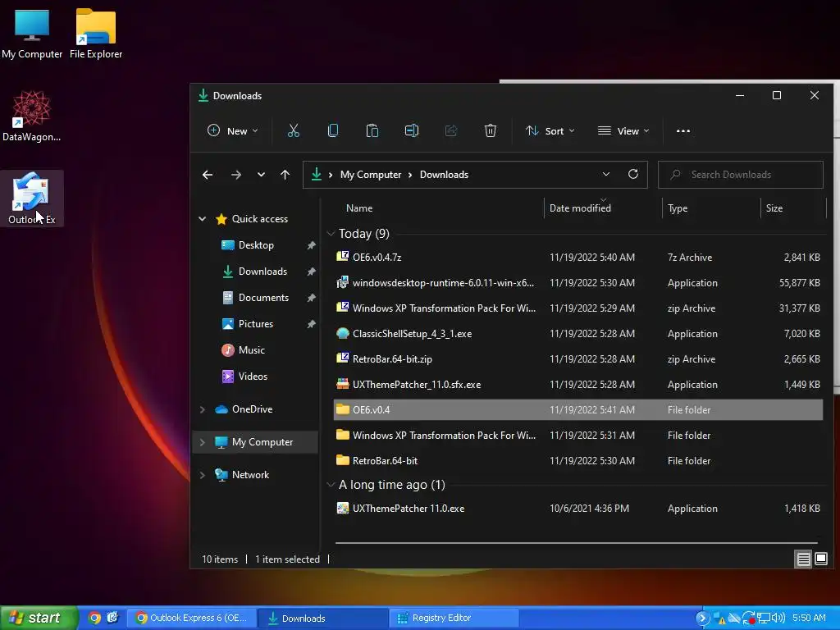The width and height of the screenshot is (840, 630).
Task: Click the horizontal scrollbar in file list
Action: coord(577,543)
